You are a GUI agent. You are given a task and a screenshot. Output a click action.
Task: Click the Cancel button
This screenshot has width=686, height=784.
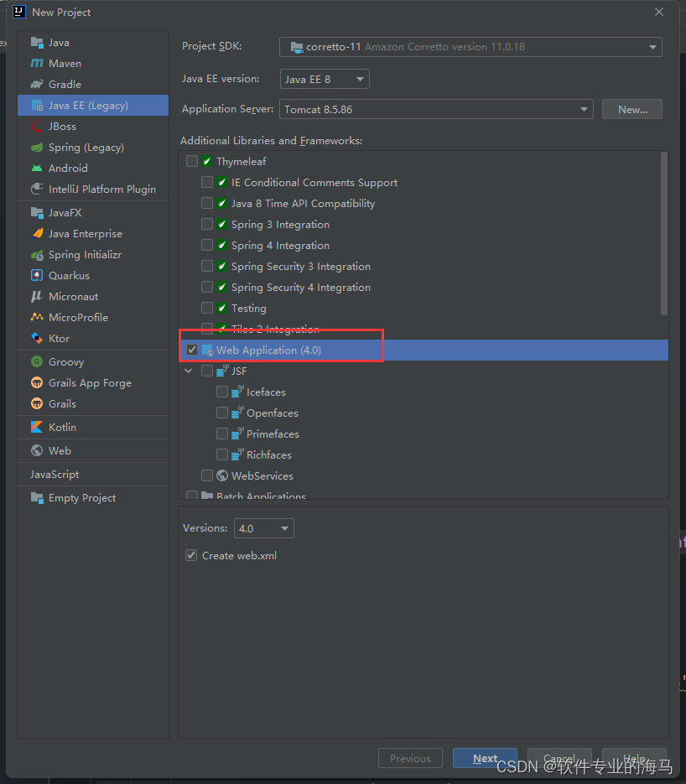(559, 759)
